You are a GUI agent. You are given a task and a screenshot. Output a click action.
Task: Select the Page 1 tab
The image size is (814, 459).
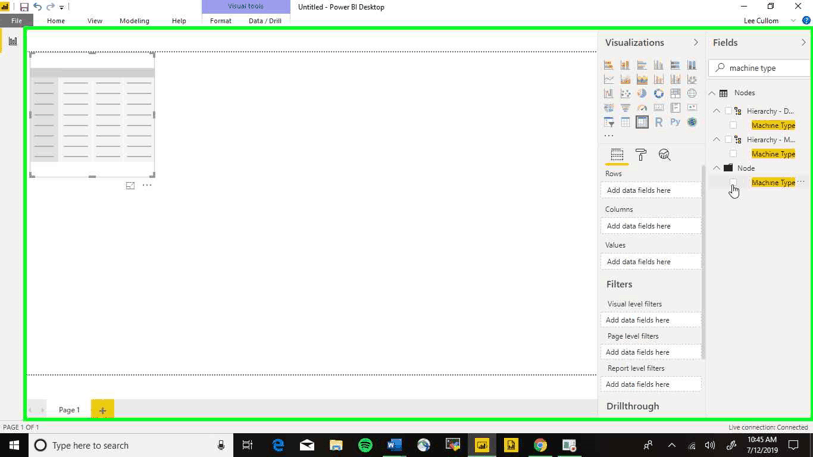[x=69, y=410]
